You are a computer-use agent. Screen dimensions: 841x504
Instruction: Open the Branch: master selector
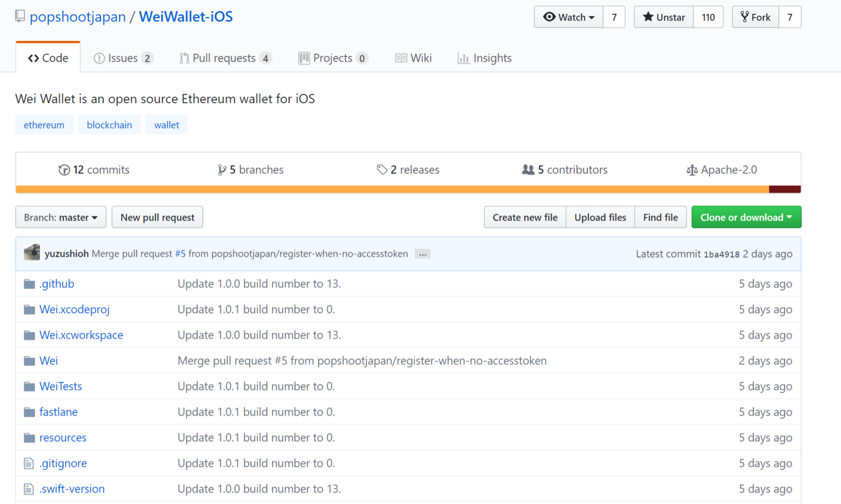coord(61,217)
